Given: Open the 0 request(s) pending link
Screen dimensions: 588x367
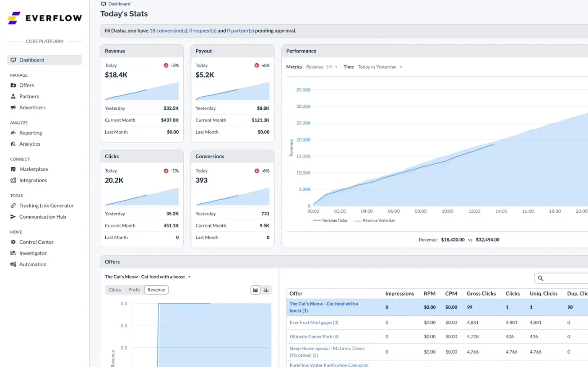Looking at the screenshot, I should pyautogui.click(x=203, y=31).
